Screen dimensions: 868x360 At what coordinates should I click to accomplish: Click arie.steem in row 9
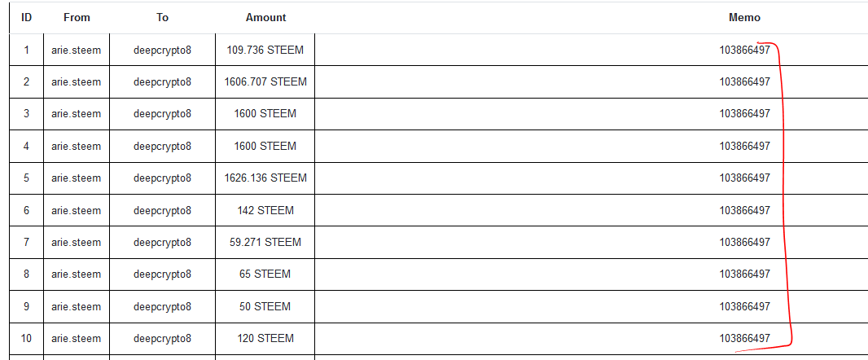tap(77, 306)
